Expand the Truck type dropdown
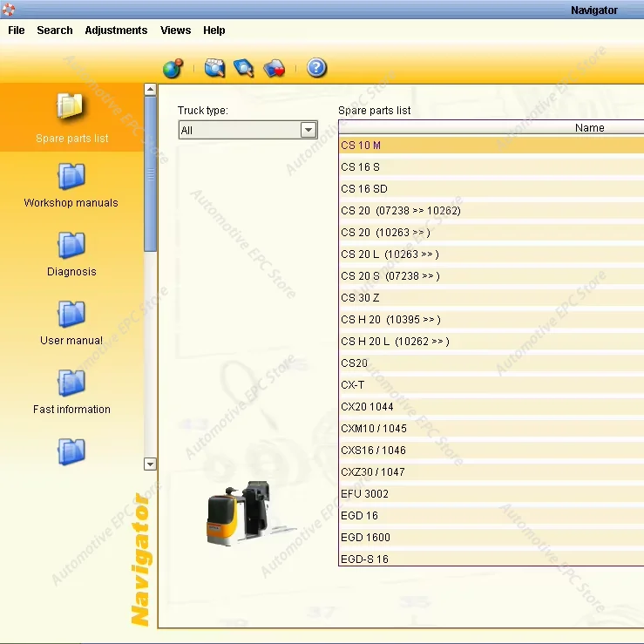Image resolution: width=644 pixels, height=644 pixels. (308, 130)
